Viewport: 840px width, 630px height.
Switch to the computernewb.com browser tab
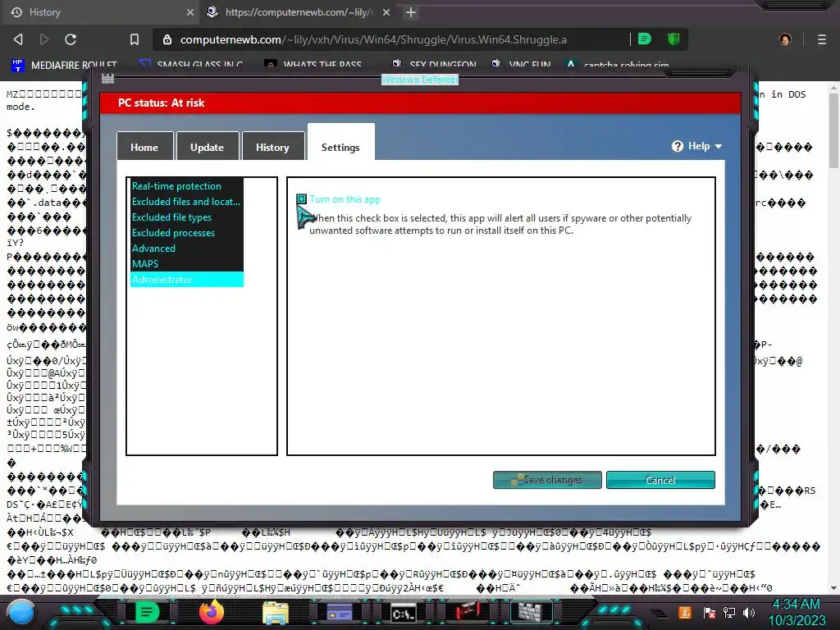tap(299, 11)
